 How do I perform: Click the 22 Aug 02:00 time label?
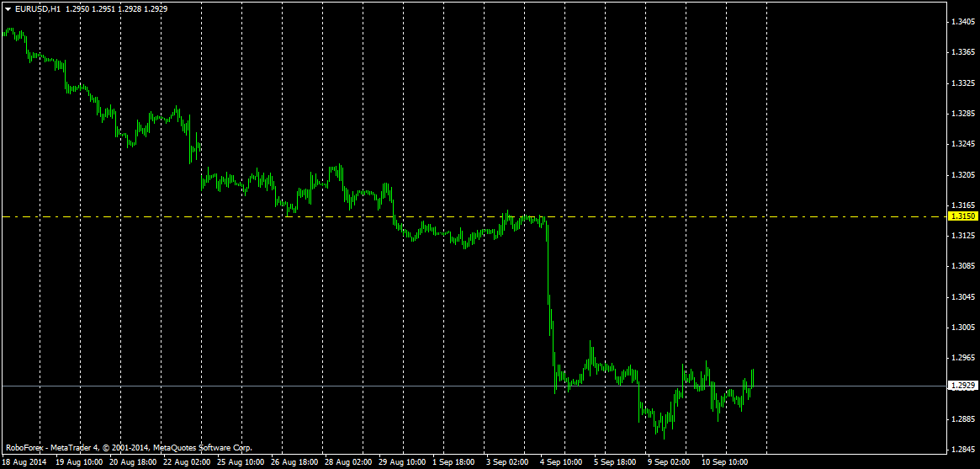[187, 463]
